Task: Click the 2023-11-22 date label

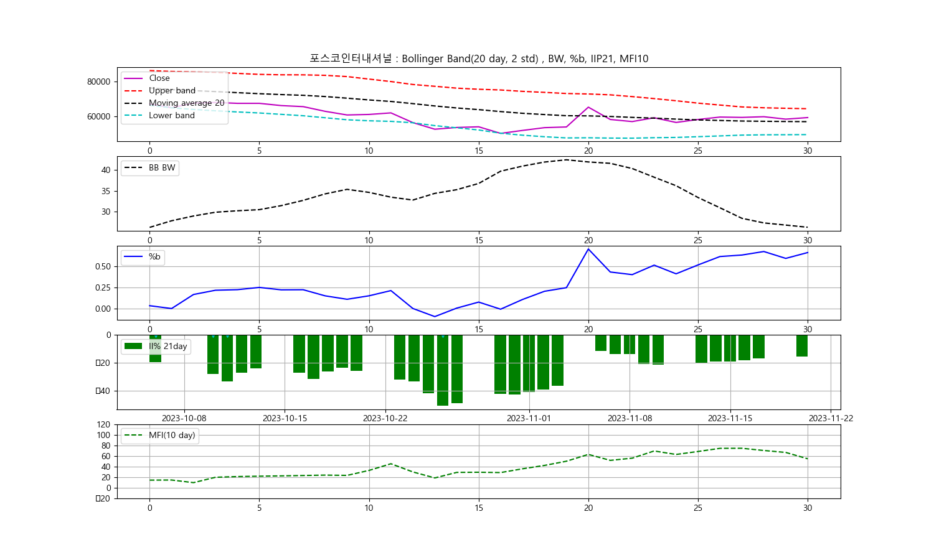Action: coord(831,418)
